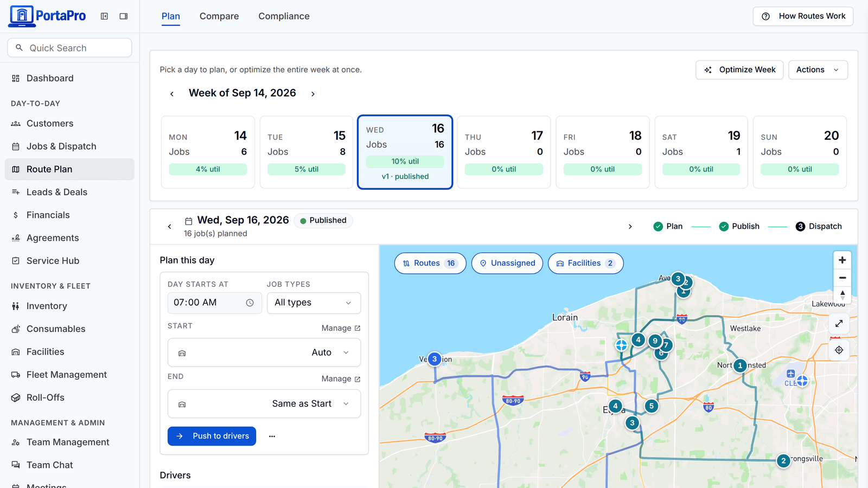Go to next day arrow near Plan step

coord(630,227)
